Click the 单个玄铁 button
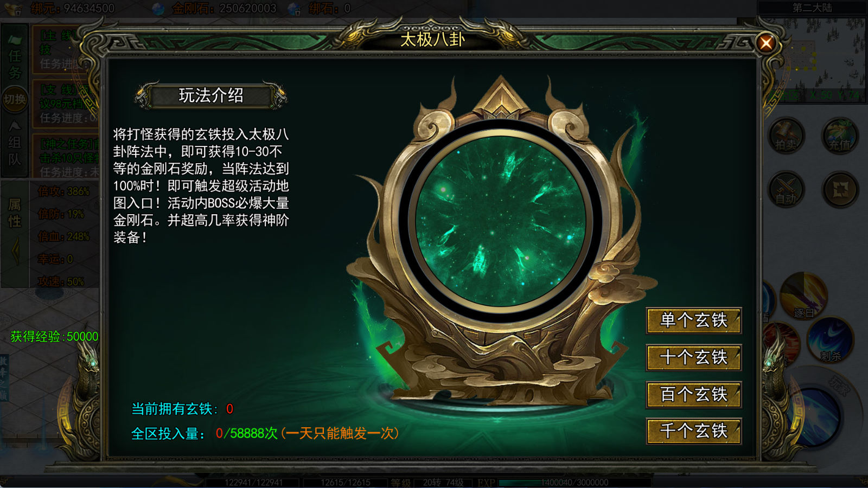The image size is (868, 488). tap(693, 320)
